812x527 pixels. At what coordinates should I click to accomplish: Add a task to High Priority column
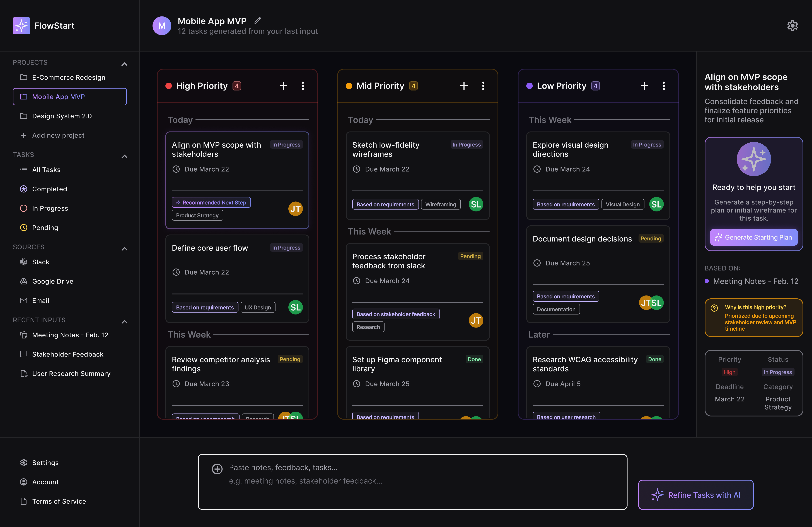tap(283, 86)
